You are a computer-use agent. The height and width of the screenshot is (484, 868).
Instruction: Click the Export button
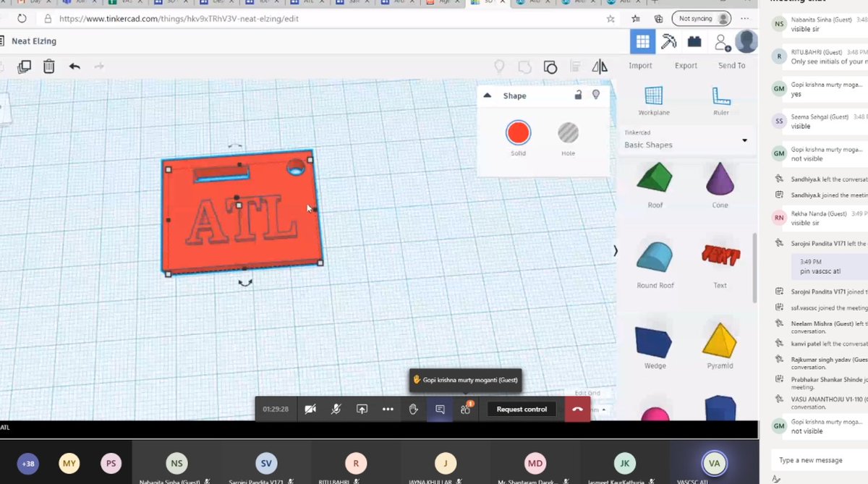686,66
